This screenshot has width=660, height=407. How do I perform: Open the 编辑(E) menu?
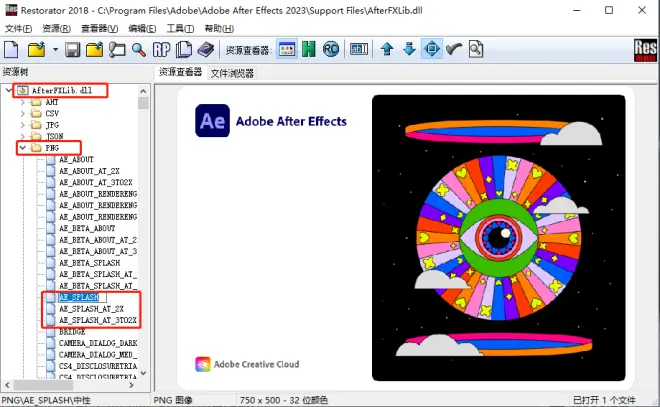pyautogui.click(x=142, y=28)
